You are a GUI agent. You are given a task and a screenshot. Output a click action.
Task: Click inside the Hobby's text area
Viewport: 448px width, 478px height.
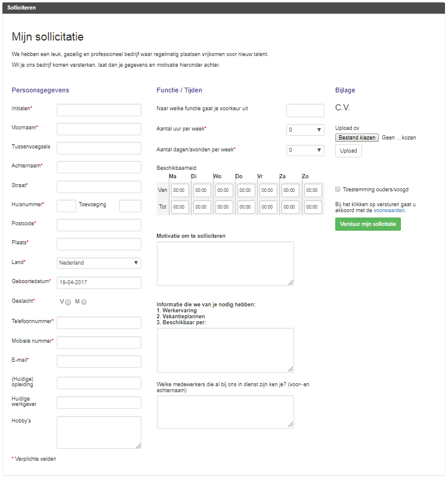coord(99,432)
